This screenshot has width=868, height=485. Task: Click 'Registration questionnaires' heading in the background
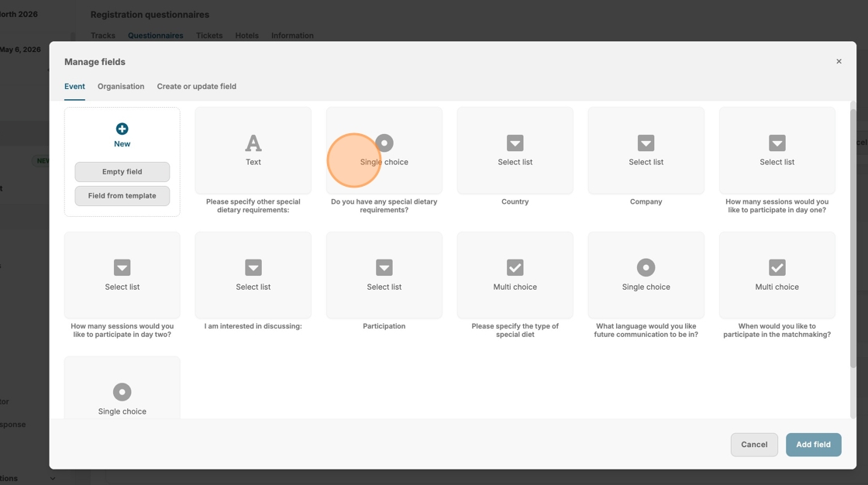pos(150,15)
